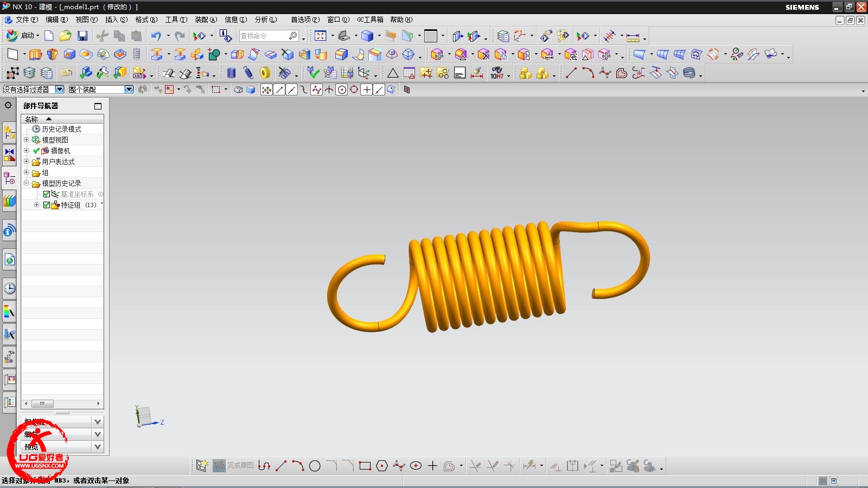Toggle the 特征组 (13) checkbox
Image resolution: width=868 pixels, height=488 pixels.
coord(47,205)
